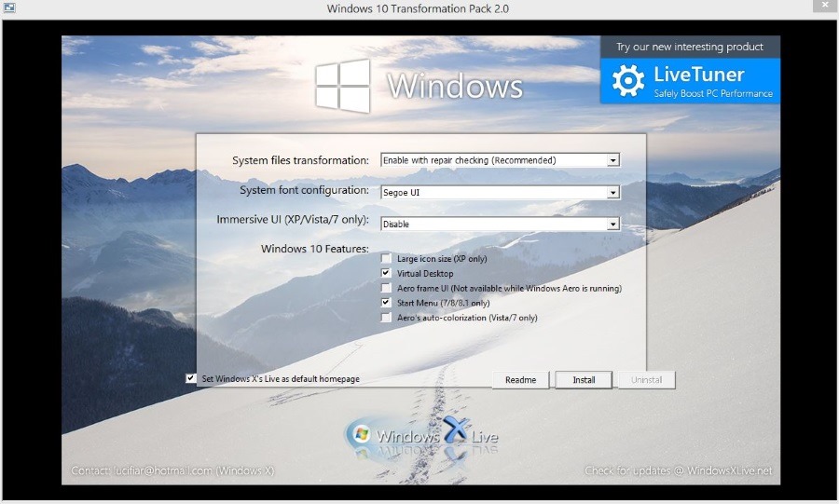
Task: Click the LiveTuner gear icon
Action: [x=628, y=81]
